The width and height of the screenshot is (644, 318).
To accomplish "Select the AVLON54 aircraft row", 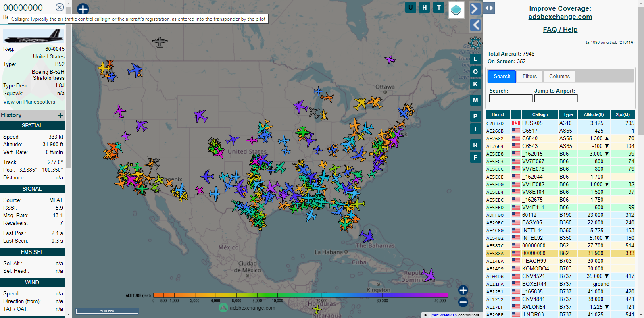I will tap(560, 307).
